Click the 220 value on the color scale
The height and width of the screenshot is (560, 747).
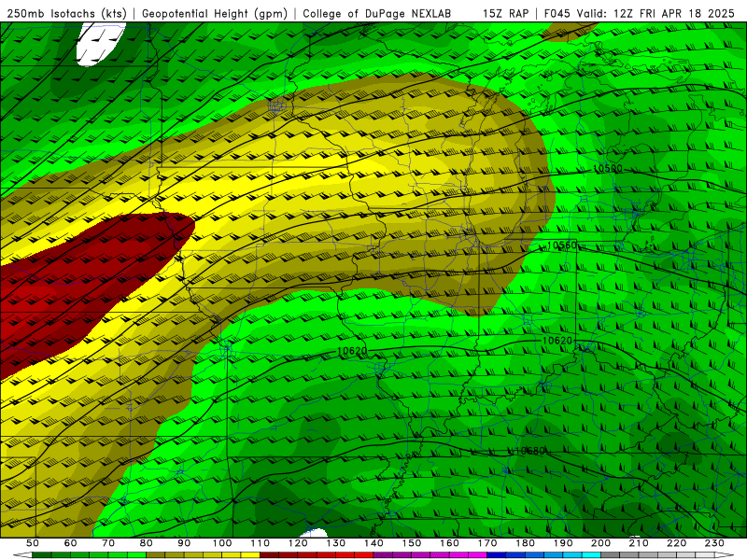click(x=676, y=543)
